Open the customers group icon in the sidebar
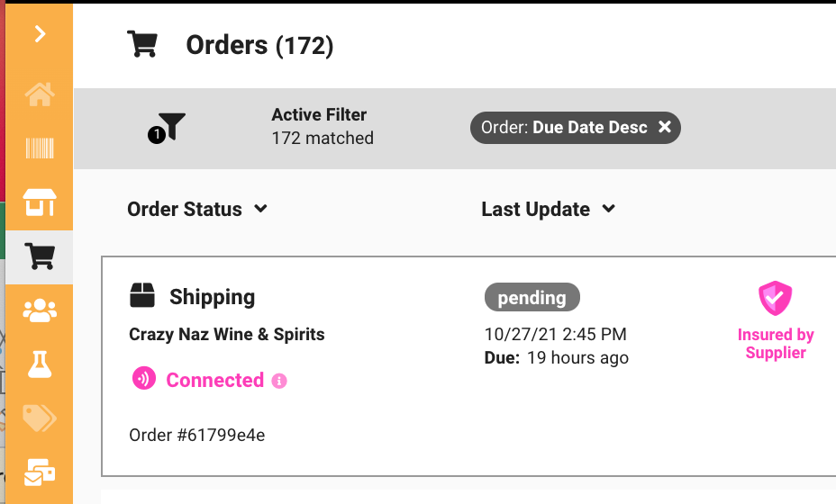This screenshot has width=836, height=504. pyautogui.click(x=40, y=310)
